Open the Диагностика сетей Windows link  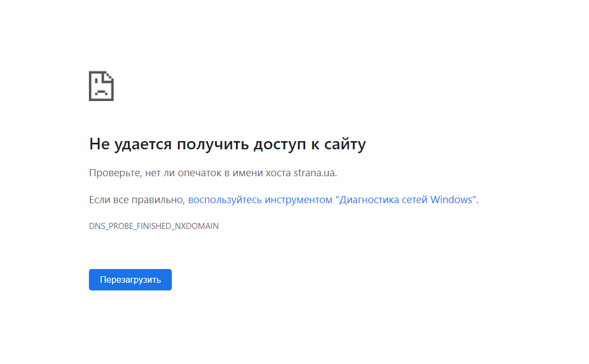[333, 200]
